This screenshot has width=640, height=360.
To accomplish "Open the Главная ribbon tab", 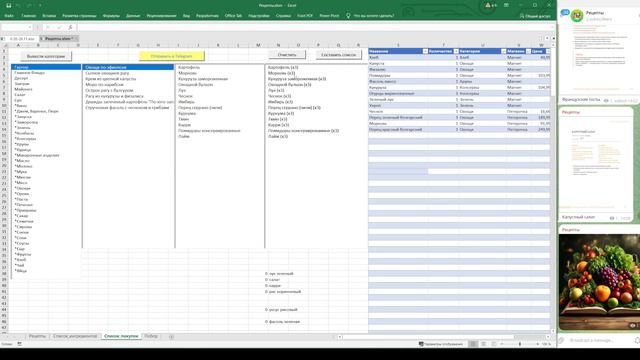I will 29,16.
